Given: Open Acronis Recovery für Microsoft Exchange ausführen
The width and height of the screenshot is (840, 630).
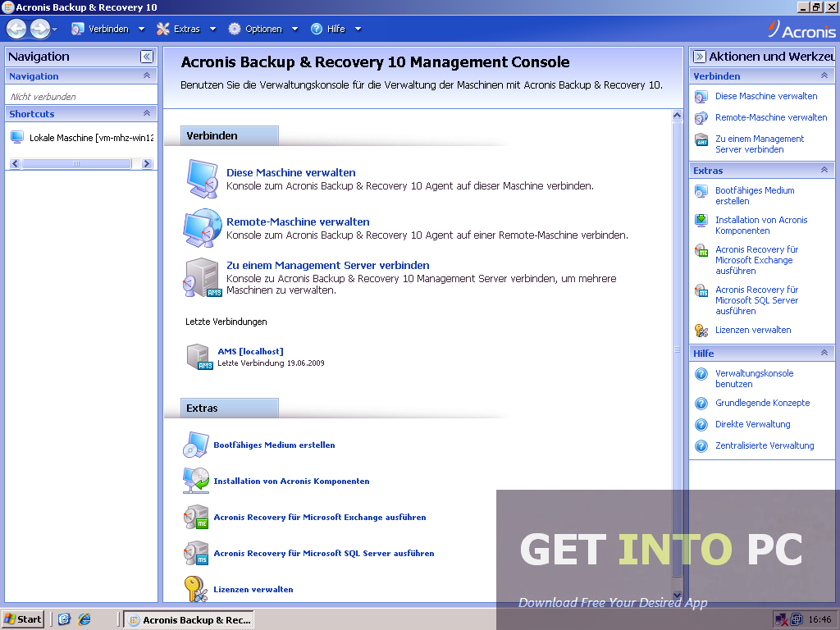Looking at the screenshot, I should 320,517.
